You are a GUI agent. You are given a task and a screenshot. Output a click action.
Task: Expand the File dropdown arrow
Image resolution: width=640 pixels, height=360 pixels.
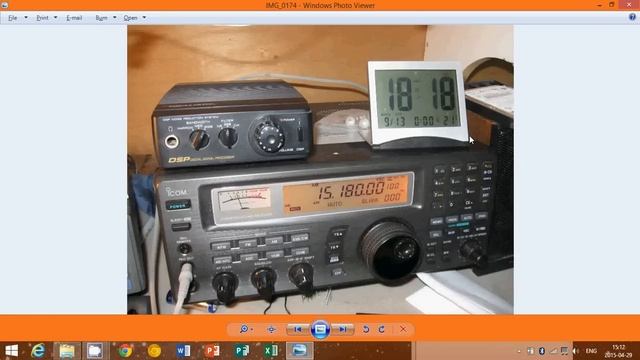26,18
